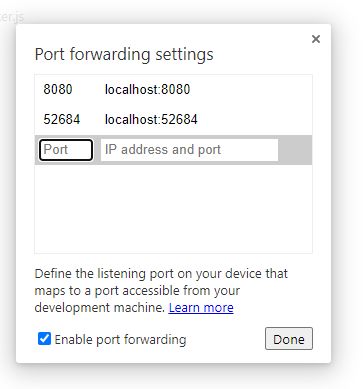Click the empty area of the port list
The width and height of the screenshot is (364, 389).
point(173,209)
